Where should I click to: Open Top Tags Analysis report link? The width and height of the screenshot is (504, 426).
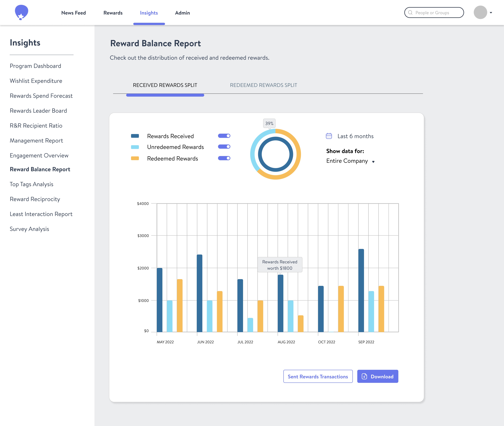pos(31,184)
